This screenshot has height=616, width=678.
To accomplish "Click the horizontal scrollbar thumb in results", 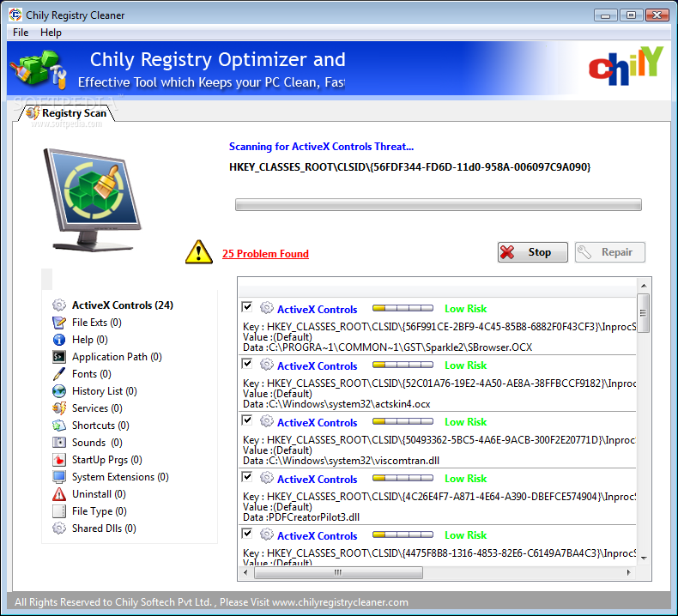I will [x=338, y=572].
